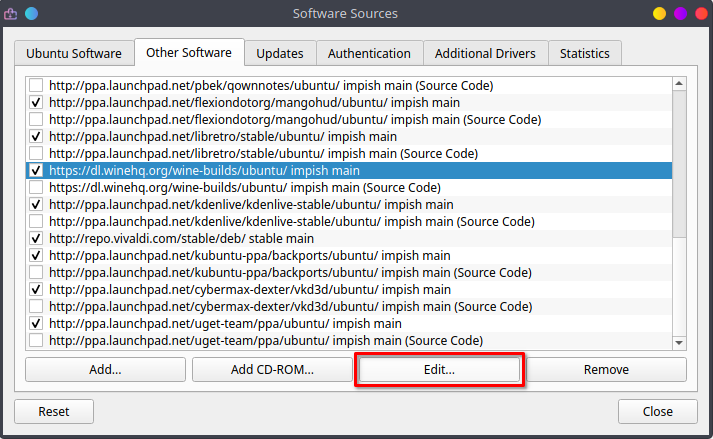Select the pbek/qownnotes Source Code entry text
Viewport: 713px width, 439px height.
[x=271, y=86]
